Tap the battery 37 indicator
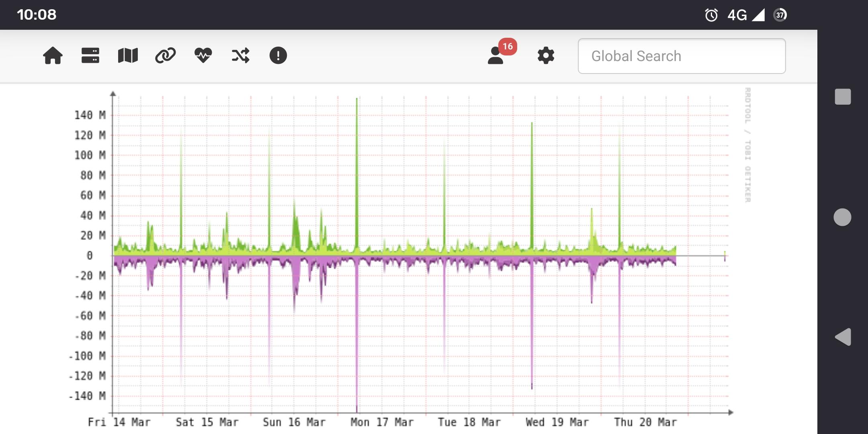 click(x=780, y=15)
